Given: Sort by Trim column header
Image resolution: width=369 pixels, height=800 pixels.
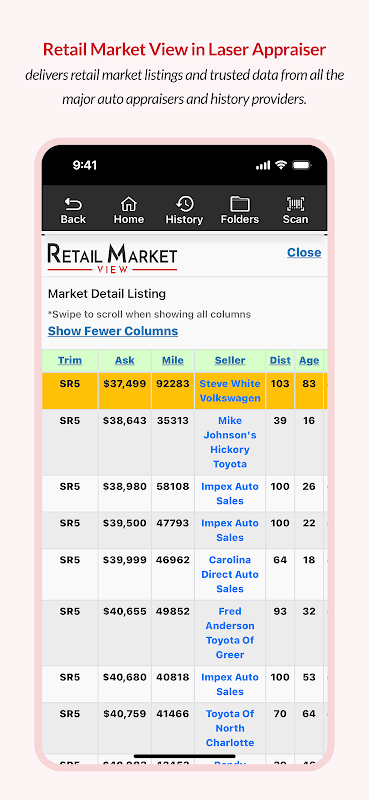Looking at the screenshot, I should 70,360.
